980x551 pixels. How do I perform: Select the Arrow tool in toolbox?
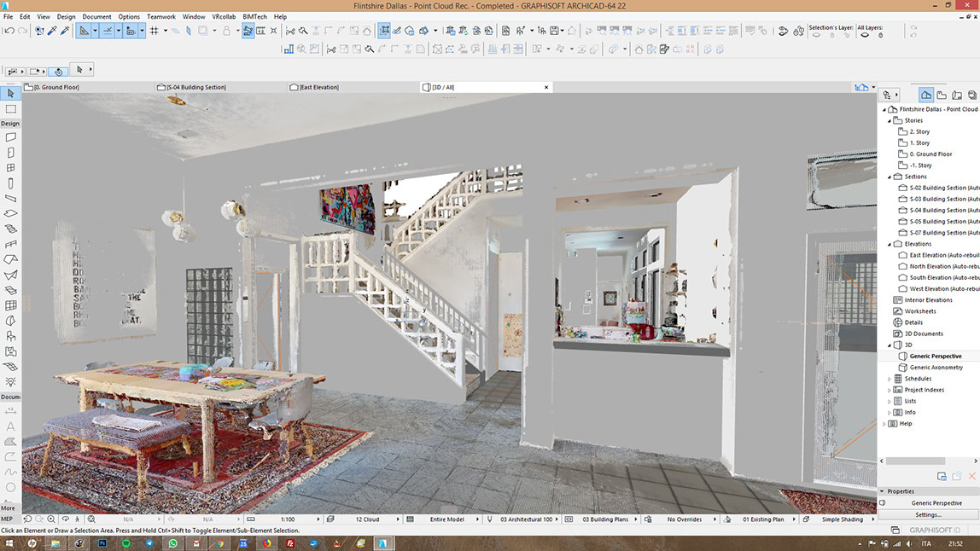point(11,94)
